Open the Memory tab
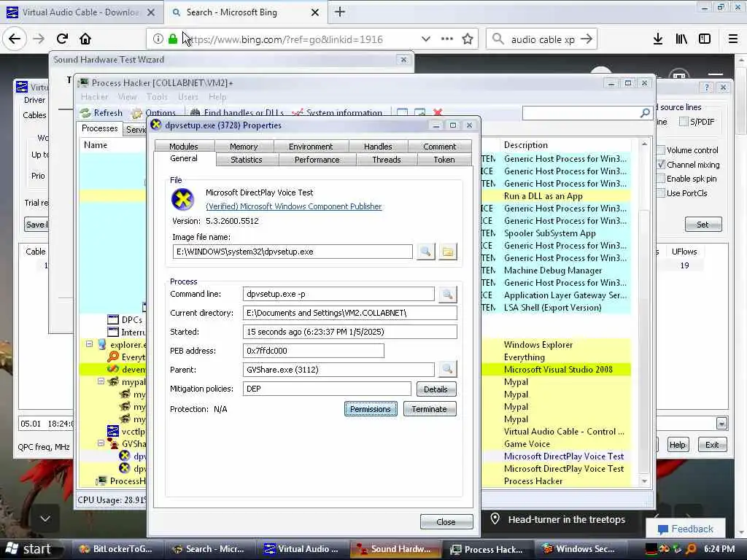Screen dimensions: 747x560 (244, 146)
